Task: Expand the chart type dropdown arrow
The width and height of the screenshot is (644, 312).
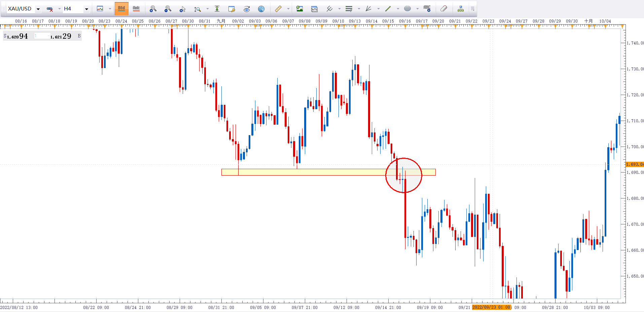Action: click(110, 9)
